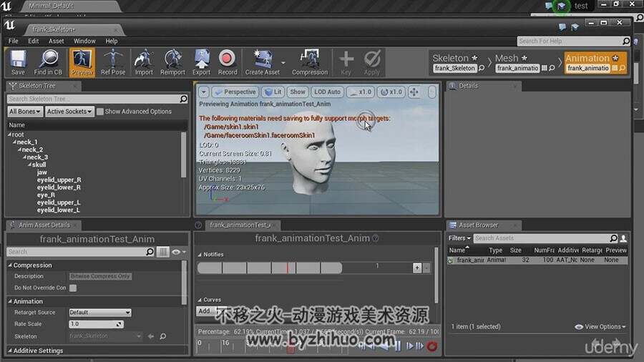This screenshot has height=362, width=644.
Task: Collapse the Notifies section
Action: (200, 255)
